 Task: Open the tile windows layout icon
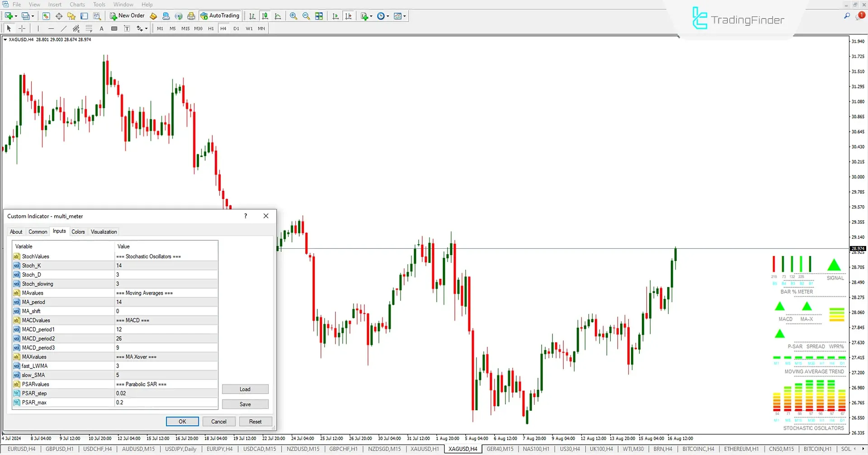click(x=319, y=16)
